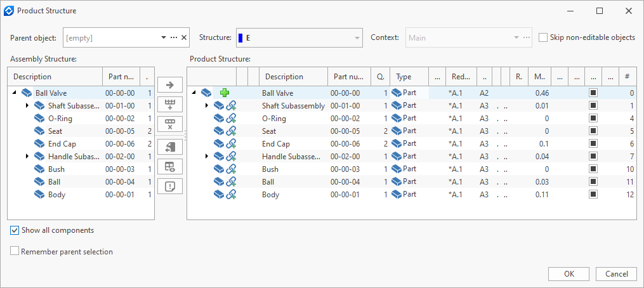Expand Shaft Subassembly in Assembly Structure tree
The width and height of the screenshot is (644, 288).
point(27,105)
